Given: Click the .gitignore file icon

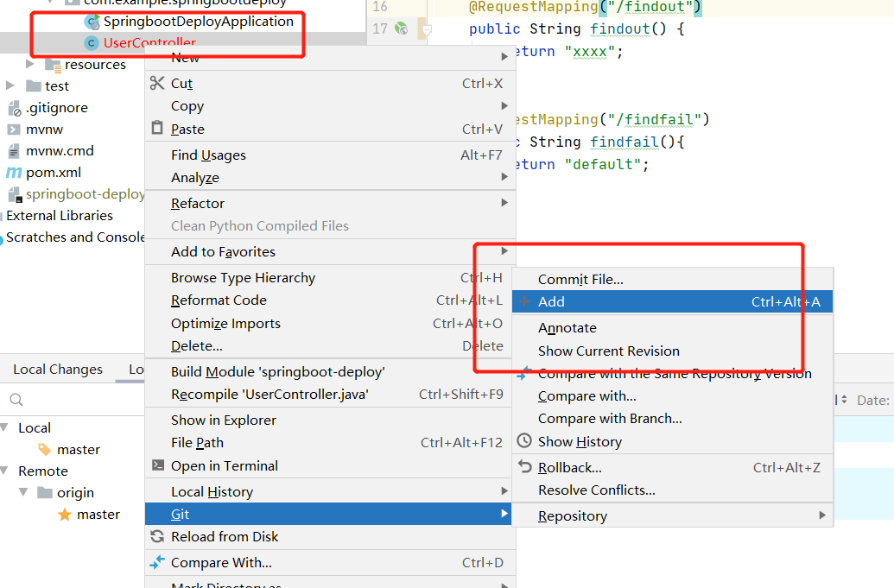Looking at the screenshot, I should (x=15, y=108).
